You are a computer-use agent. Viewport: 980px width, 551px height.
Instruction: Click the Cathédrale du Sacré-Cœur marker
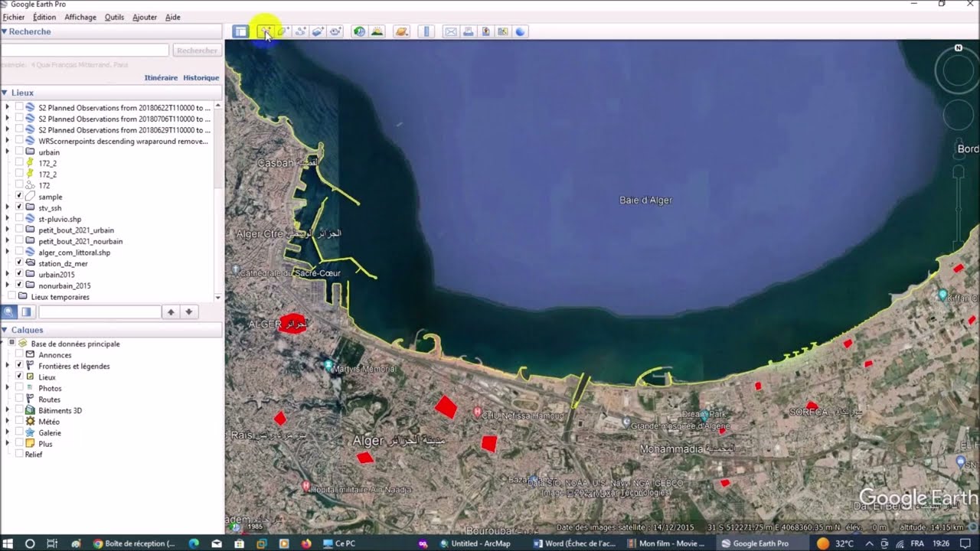click(x=235, y=269)
